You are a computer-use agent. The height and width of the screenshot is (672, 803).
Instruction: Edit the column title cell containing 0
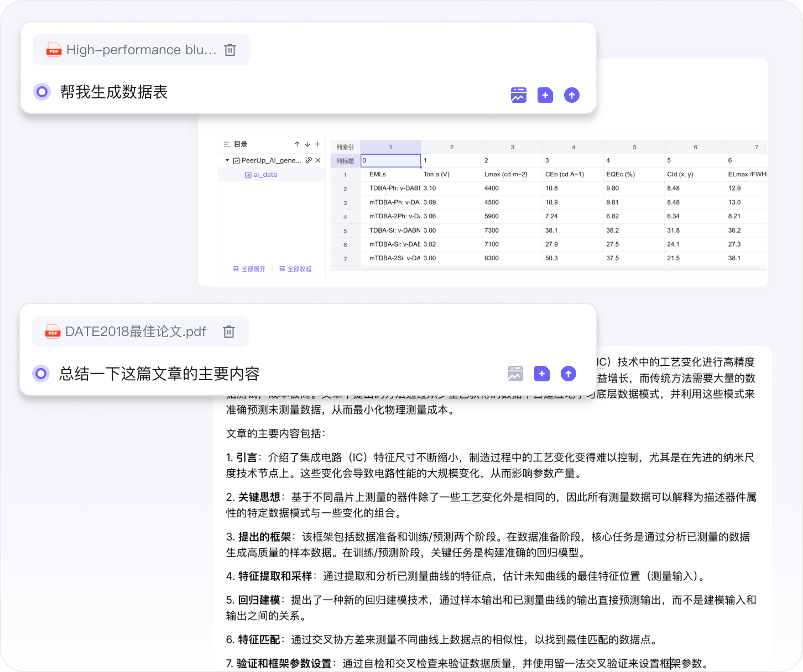click(x=390, y=161)
